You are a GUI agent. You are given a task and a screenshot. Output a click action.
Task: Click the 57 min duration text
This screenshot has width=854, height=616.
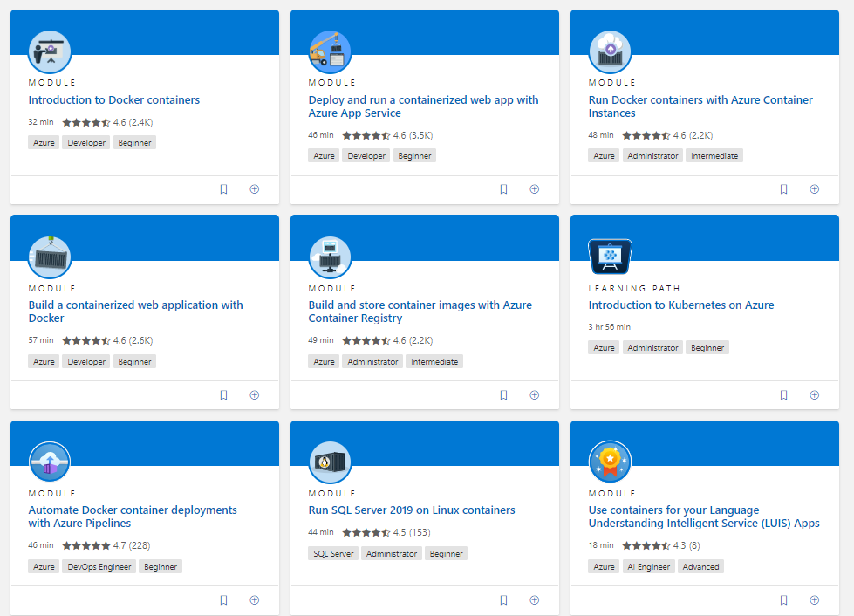coord(41,340)
